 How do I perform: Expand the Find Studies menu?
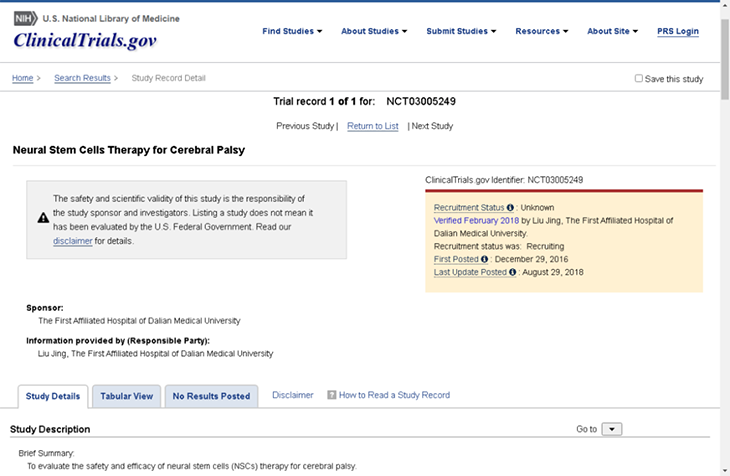(x=292, y=31)
